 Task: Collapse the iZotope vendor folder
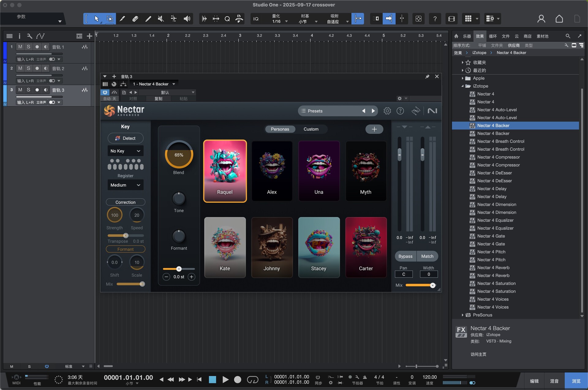point(462,86)
